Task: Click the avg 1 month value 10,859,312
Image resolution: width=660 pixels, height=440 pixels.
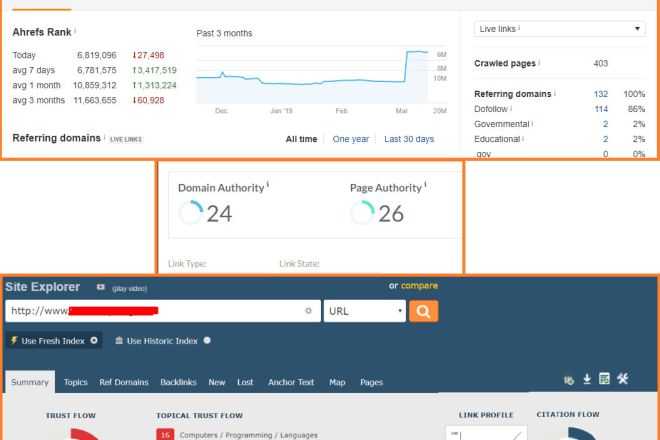Action: coord(94,85)
